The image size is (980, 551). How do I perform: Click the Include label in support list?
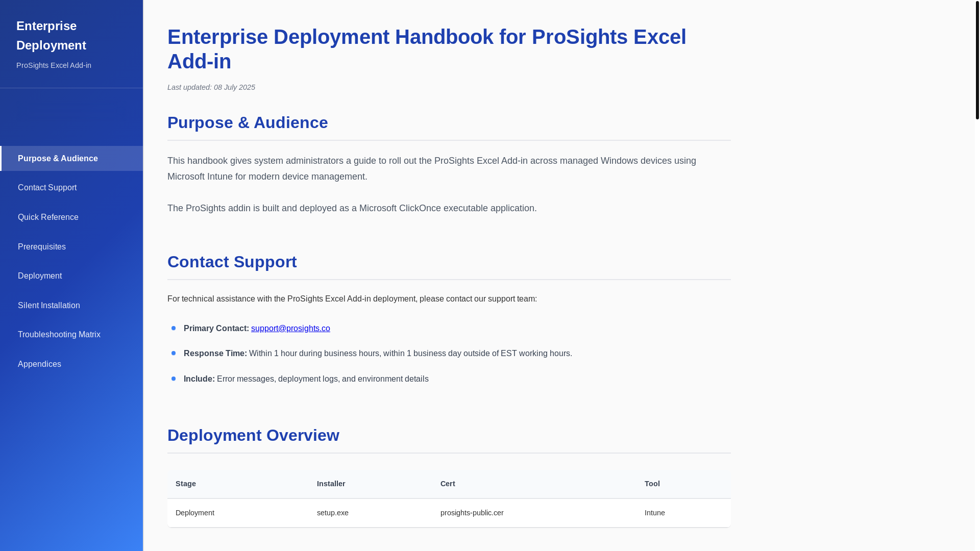199,379
